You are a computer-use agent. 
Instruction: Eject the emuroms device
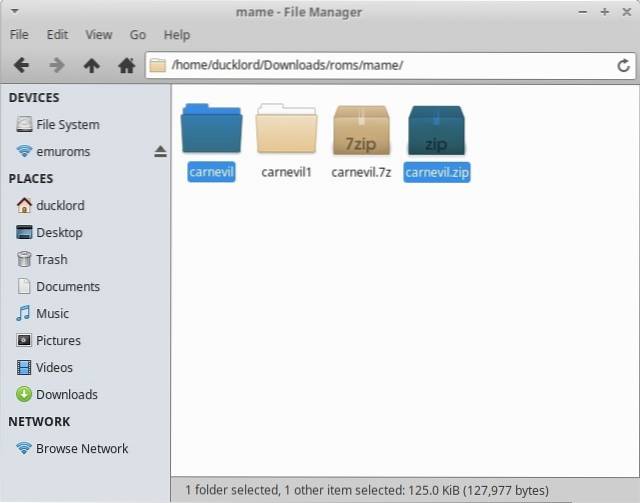(160, 152)
